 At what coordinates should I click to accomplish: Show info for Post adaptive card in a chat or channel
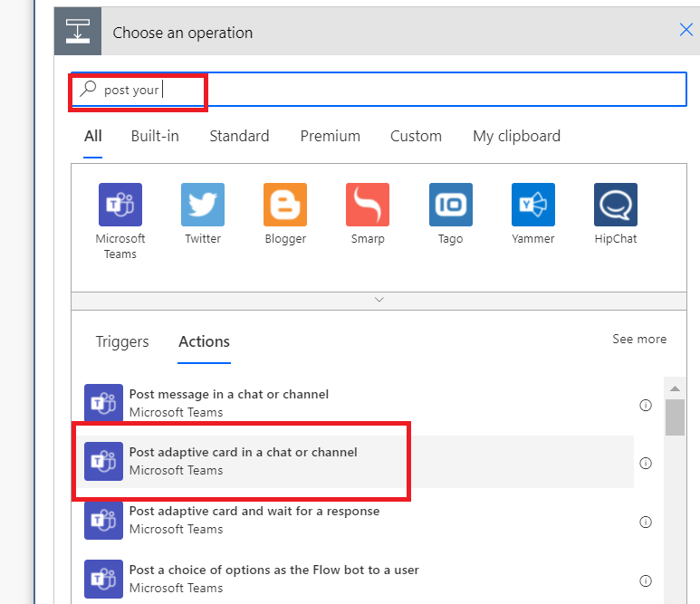point(646,463)
